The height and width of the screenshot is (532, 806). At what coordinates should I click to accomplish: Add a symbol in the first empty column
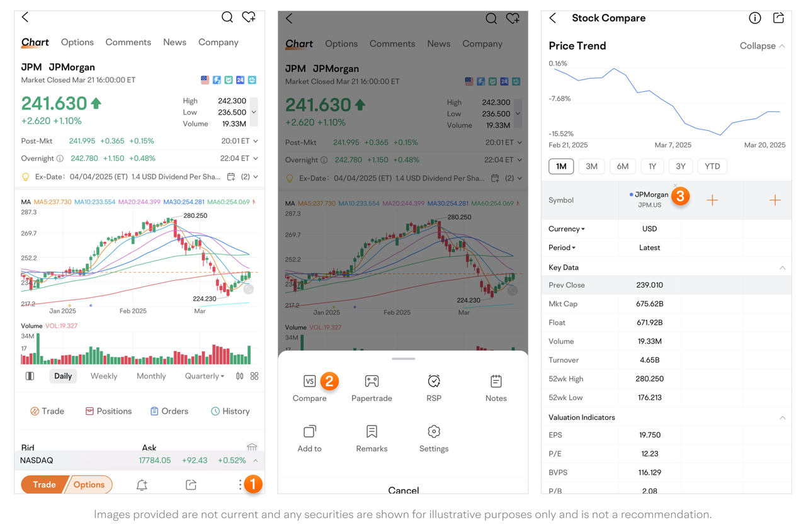(x=712, y=200)
